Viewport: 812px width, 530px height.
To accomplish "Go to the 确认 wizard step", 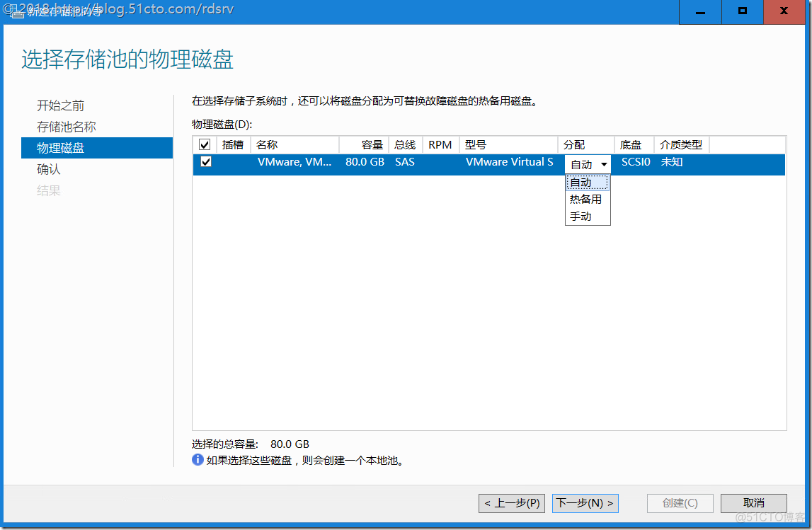I will (49, 169).
